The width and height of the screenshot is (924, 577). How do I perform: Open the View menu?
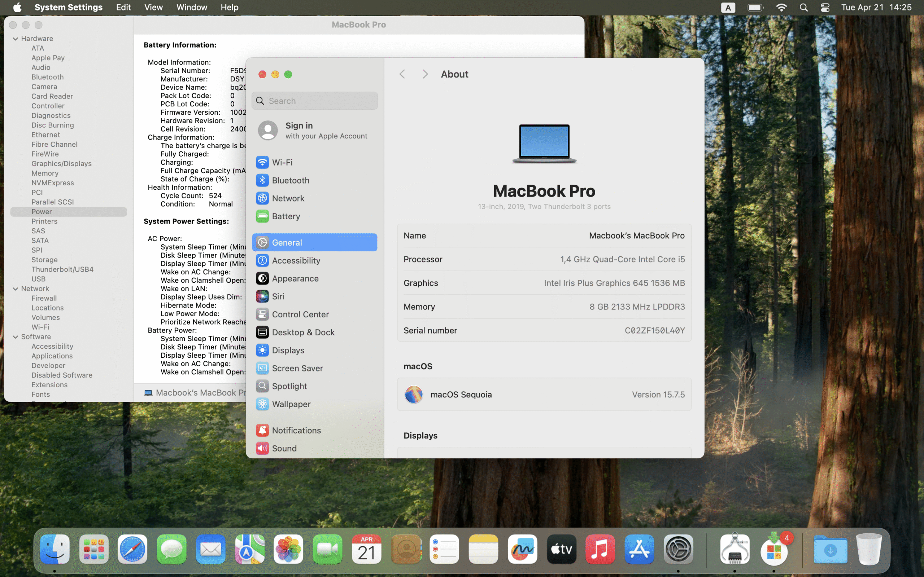(153, 7)
